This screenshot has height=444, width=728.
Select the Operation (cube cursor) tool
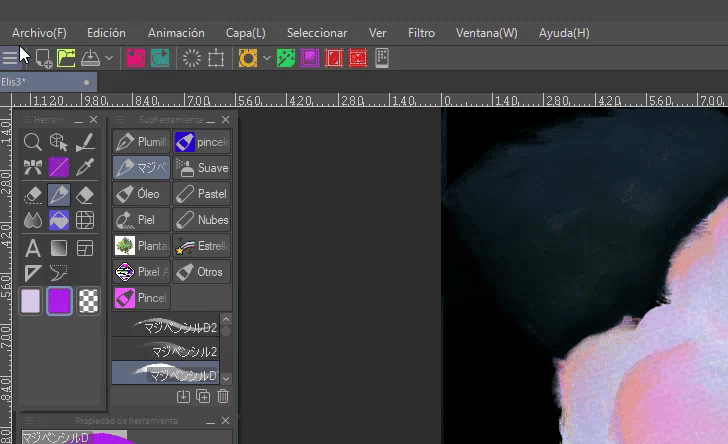[x=58, y=142]
